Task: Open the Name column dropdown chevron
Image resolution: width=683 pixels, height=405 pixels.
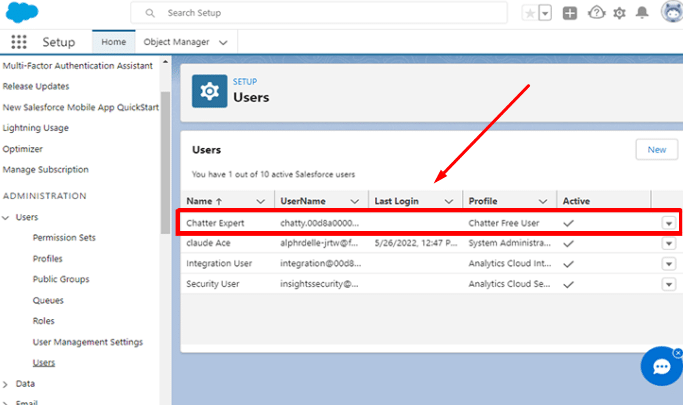Action: (260, 201)
